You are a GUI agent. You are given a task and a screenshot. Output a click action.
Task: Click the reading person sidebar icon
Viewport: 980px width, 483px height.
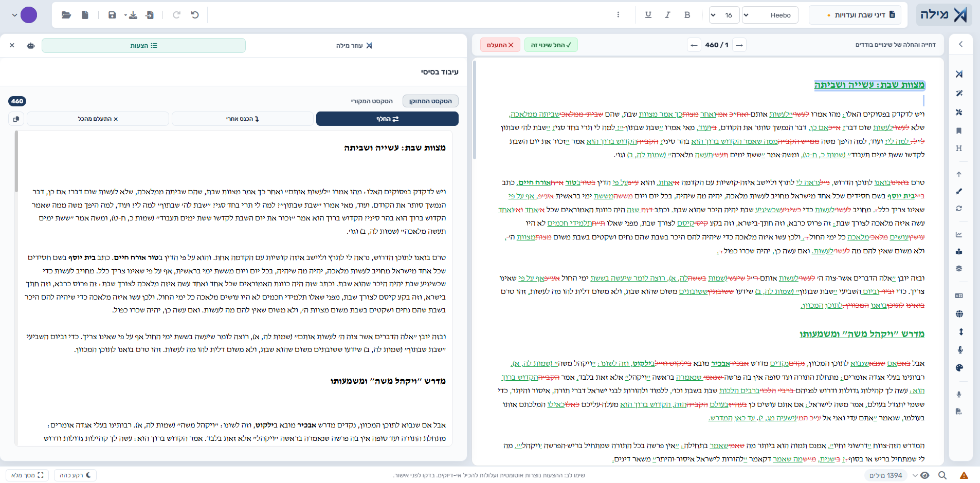point(959,251)
